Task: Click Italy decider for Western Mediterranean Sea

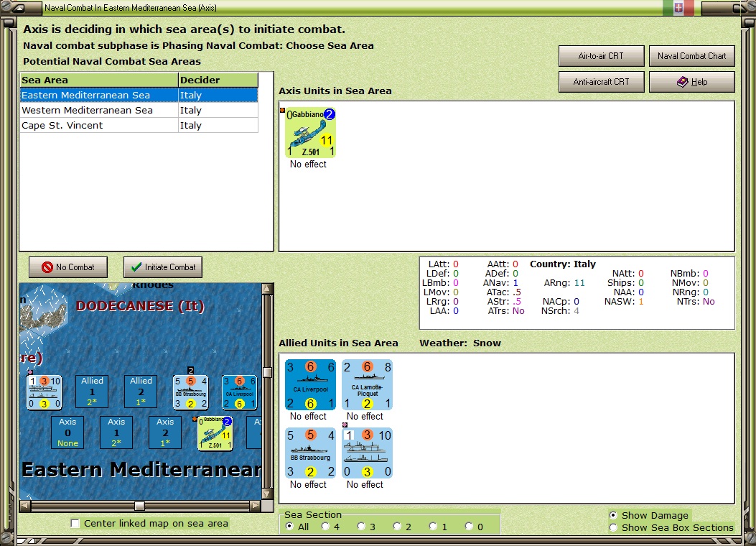Action: point(218,111)
